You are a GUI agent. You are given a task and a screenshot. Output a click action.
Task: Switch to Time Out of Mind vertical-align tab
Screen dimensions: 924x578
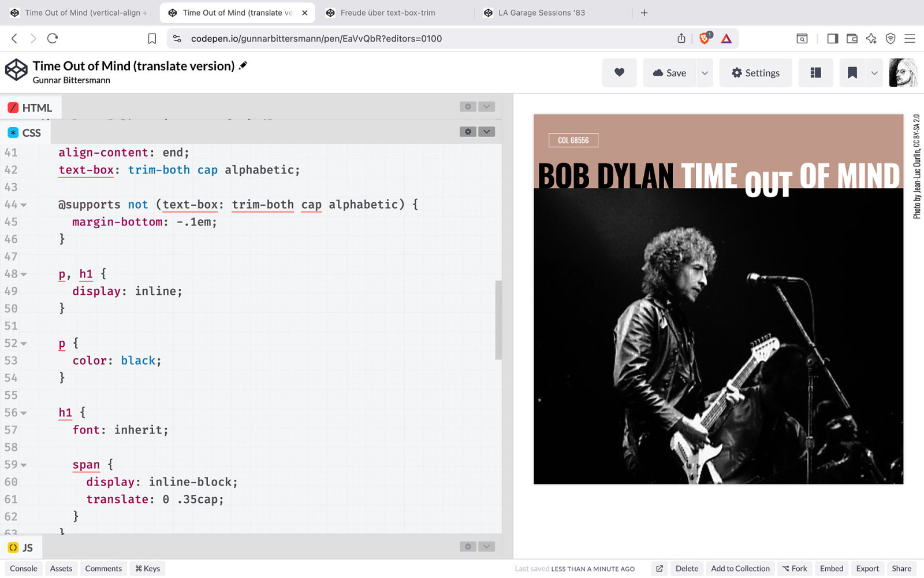click(79, 13)
